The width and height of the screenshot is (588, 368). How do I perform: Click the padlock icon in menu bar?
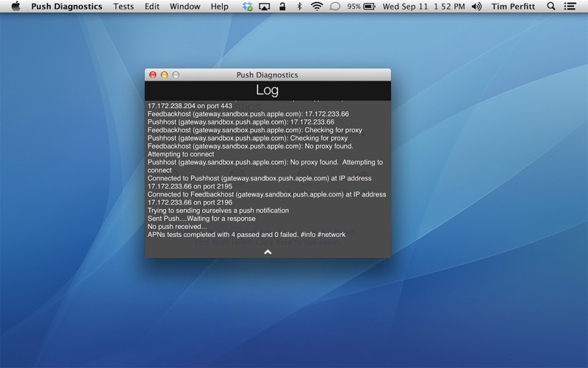(282, 7)
